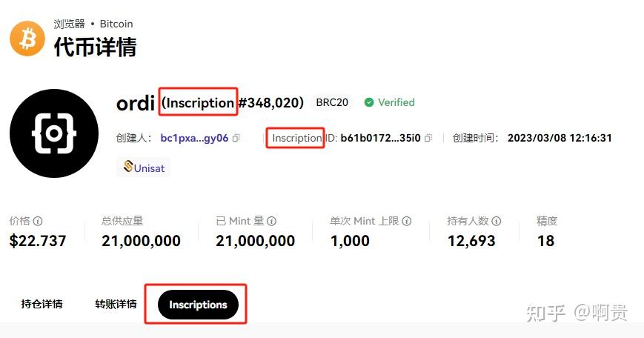Click info icon next to 单次 Mint 上限
Screen dimensions: 644x338
pos(407,222)
